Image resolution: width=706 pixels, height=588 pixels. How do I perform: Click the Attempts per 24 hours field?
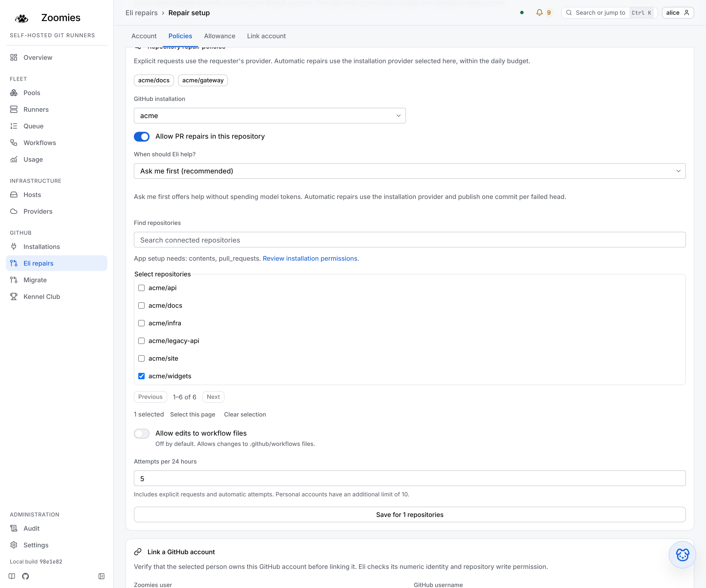[x=409, y=478]
